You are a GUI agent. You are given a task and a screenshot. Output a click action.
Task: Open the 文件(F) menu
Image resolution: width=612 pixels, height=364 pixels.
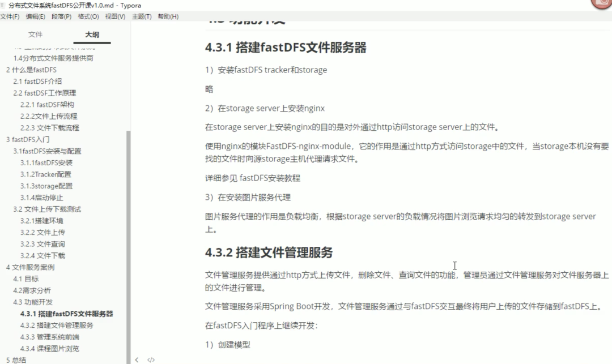click(10, 16)
